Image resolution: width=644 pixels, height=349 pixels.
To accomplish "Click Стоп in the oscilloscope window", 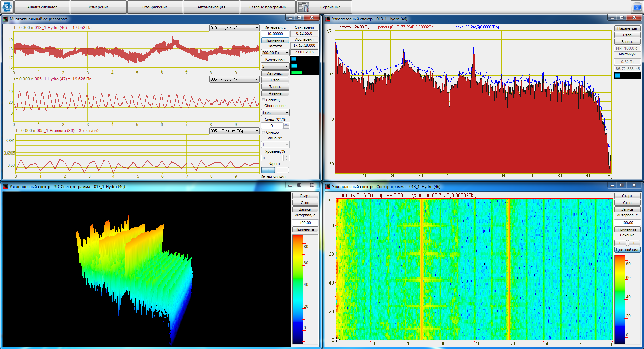I will click(275, 80).
